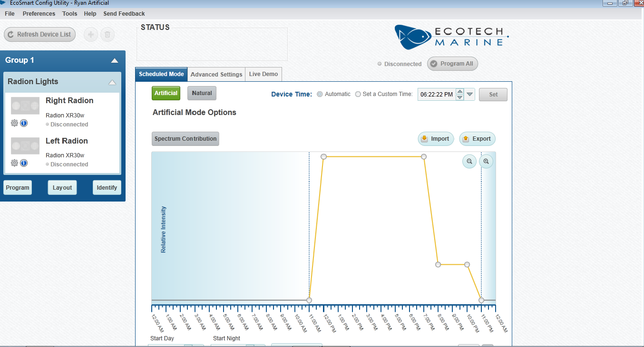The image size is (644, 347).
Task: Click the Identify button
Action: tap(107, 188)
